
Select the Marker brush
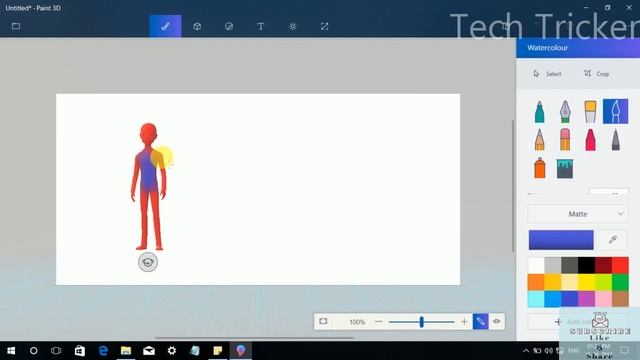click(x=540, y=111)
